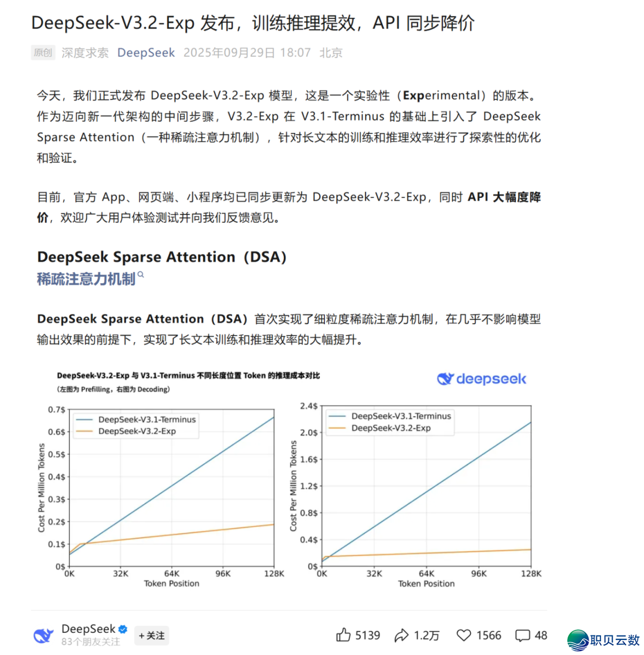Click the 原创 original tag

click(x=43, y=52)
